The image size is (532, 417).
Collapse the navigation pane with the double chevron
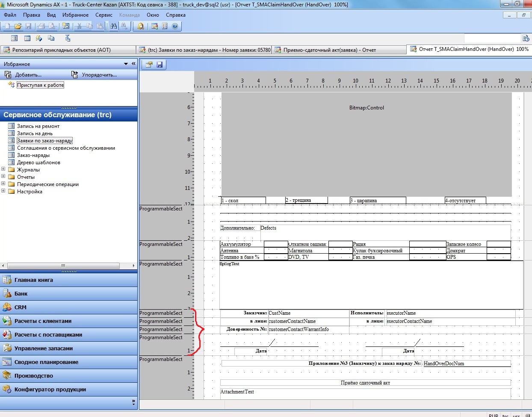pyautogui.click(x=133, y=64)
